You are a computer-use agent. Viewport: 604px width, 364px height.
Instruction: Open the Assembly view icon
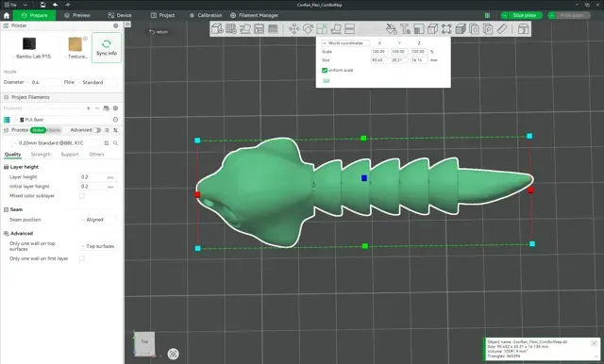point(523,29)
